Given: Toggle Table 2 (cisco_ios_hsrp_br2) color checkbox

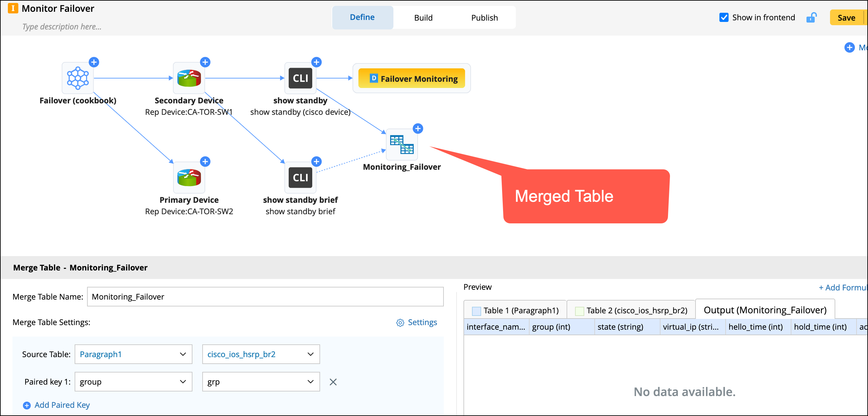Looking at the screenshot, I should tap(579, 311).
